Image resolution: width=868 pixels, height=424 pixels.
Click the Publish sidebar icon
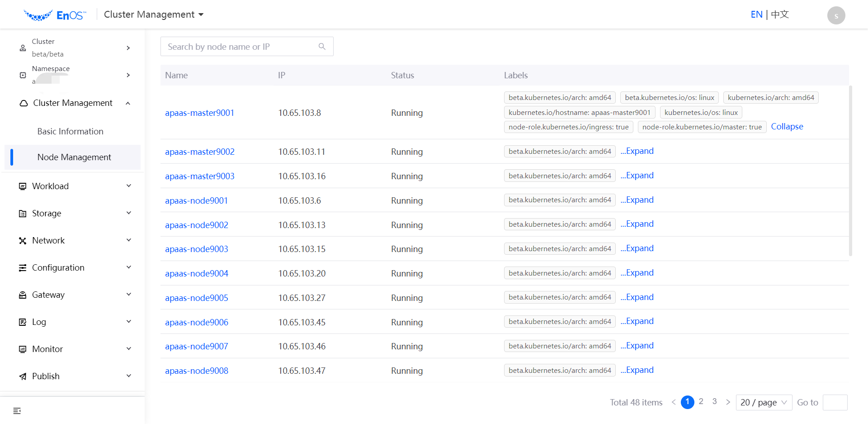[x=23, y=376]
